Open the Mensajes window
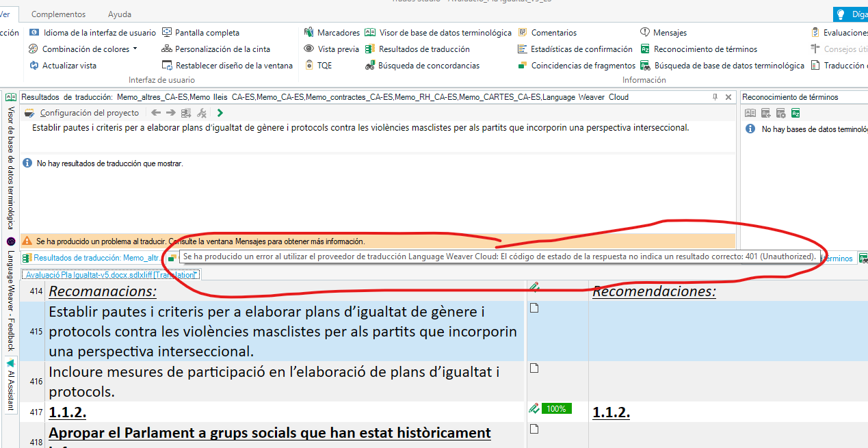The width and height of the screenshot is (868, 448). click(x=663, y=33)
